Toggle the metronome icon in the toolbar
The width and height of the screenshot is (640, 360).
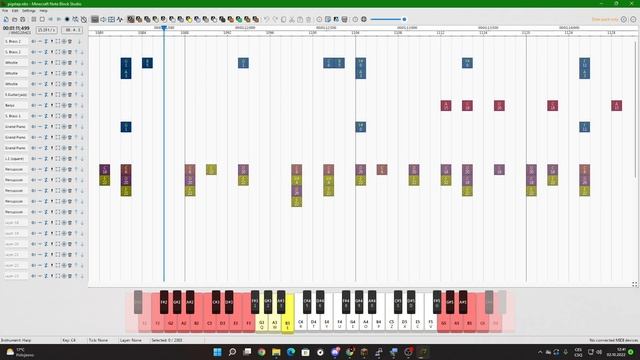tap(84, 19)
